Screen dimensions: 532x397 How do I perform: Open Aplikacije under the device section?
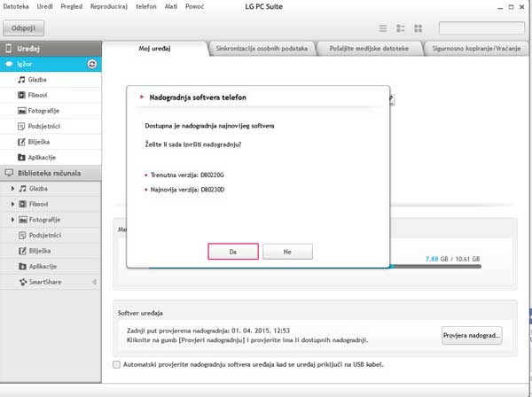tap(51, 158)
